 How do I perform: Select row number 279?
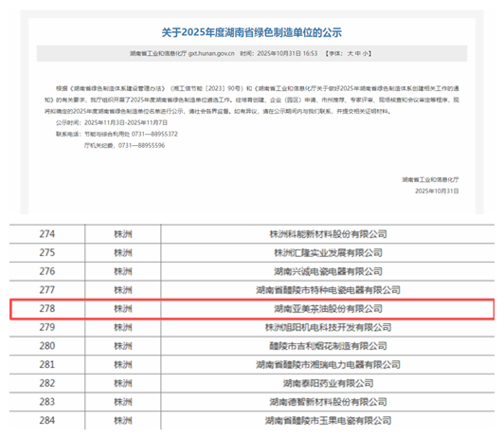click(47, 327)
